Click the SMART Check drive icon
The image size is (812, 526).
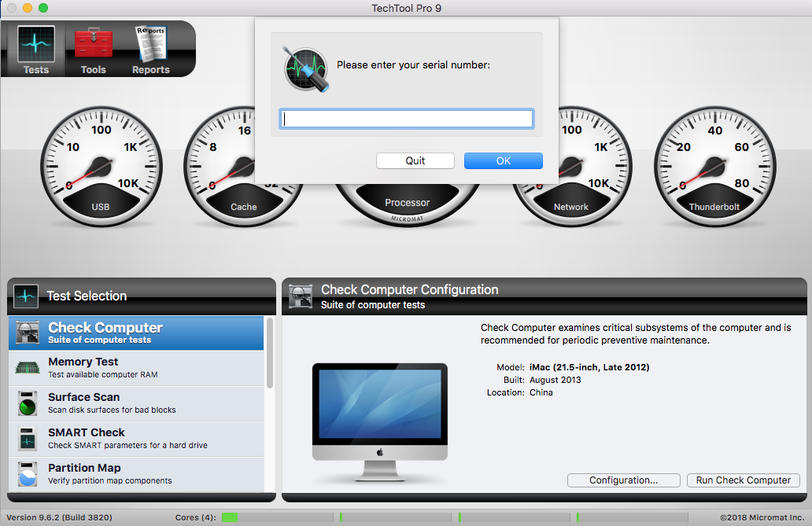28,439
